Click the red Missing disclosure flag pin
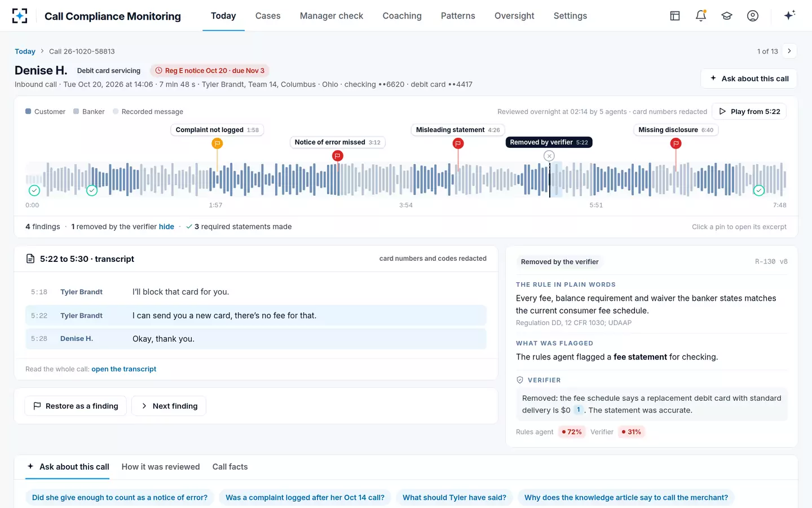Screen dimensions: 812x508 click(676, 143)
